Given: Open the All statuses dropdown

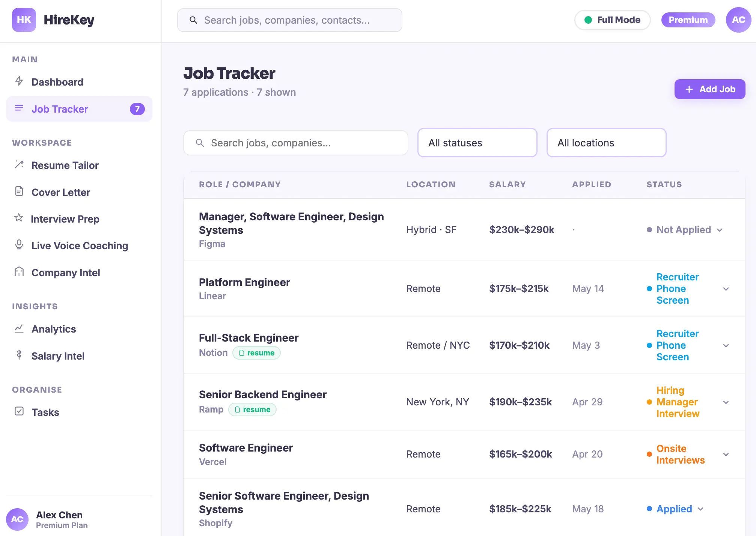Looking at the screenshot, I should tap(477, 143).
